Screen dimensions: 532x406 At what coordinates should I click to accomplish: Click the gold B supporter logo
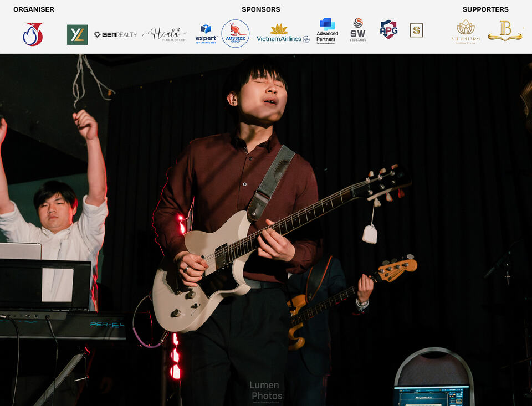point(505,31)
